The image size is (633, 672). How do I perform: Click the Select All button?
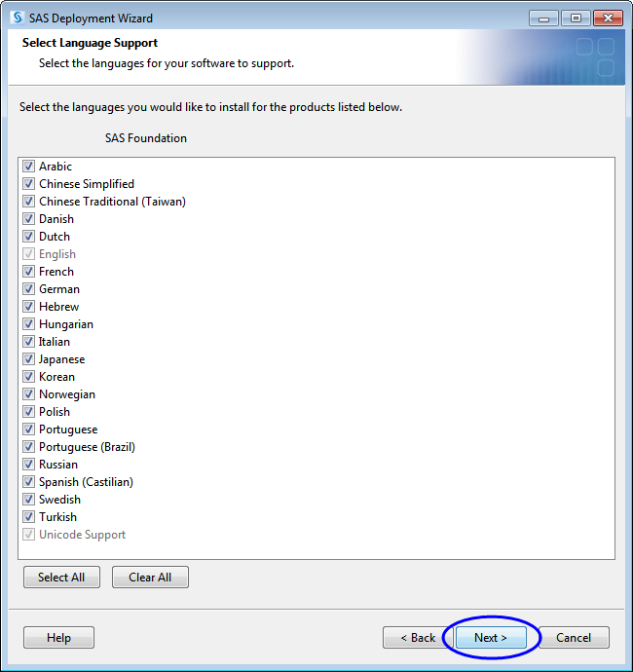[61, 578]
